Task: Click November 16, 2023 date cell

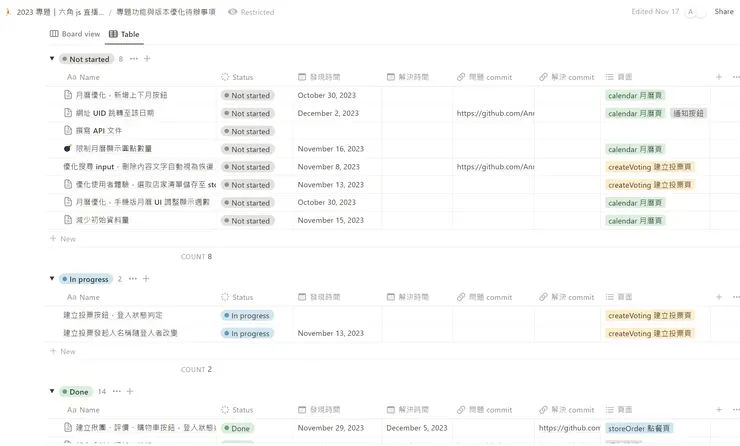Action: click(x=330, y=149)
